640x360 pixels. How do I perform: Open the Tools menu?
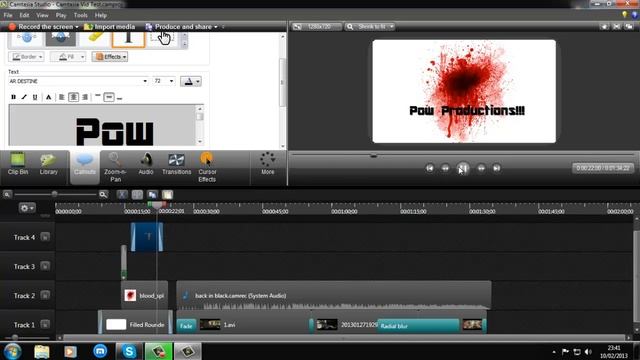point(80,15)
